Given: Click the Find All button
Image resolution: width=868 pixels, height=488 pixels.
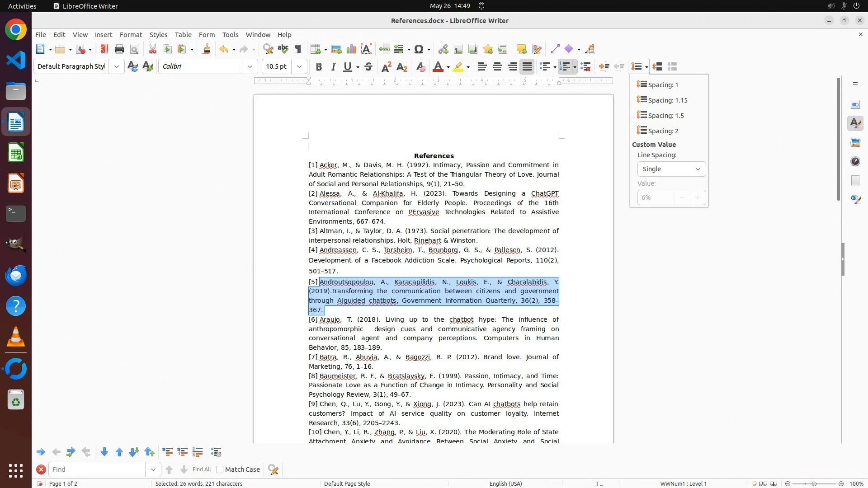Looking at the screenshot, I should point(202,469).
